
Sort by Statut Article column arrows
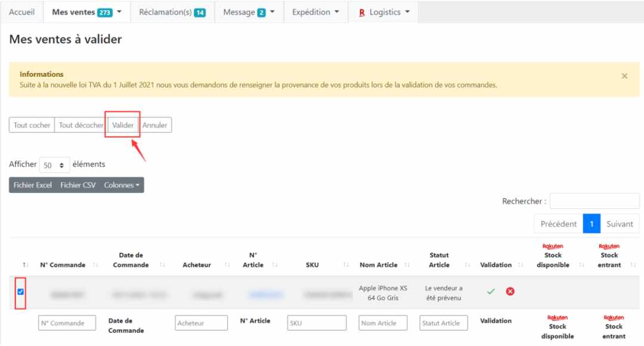(x=467, y=265)
